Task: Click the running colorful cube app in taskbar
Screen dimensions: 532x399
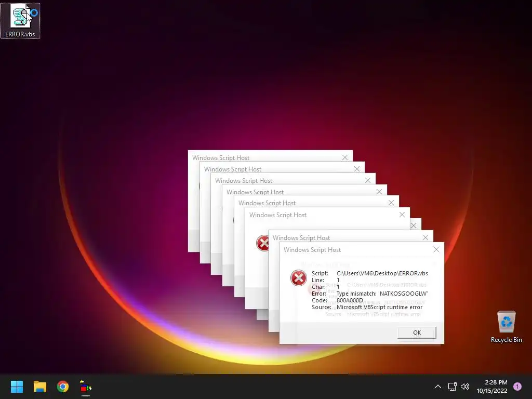Action: point(86,387)
